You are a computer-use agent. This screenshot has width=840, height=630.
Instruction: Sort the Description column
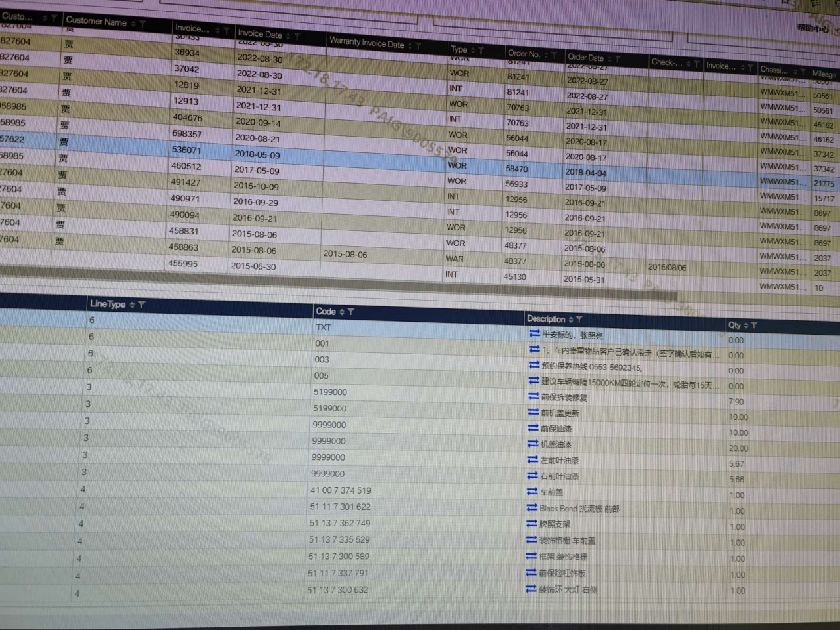point(571,320)
